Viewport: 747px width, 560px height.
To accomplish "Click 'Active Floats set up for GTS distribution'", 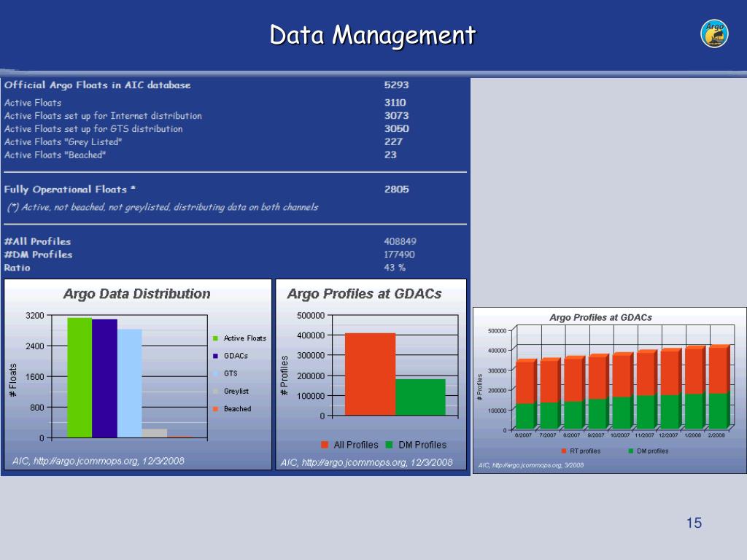I will pyautogui.click(x=93, y=128).
